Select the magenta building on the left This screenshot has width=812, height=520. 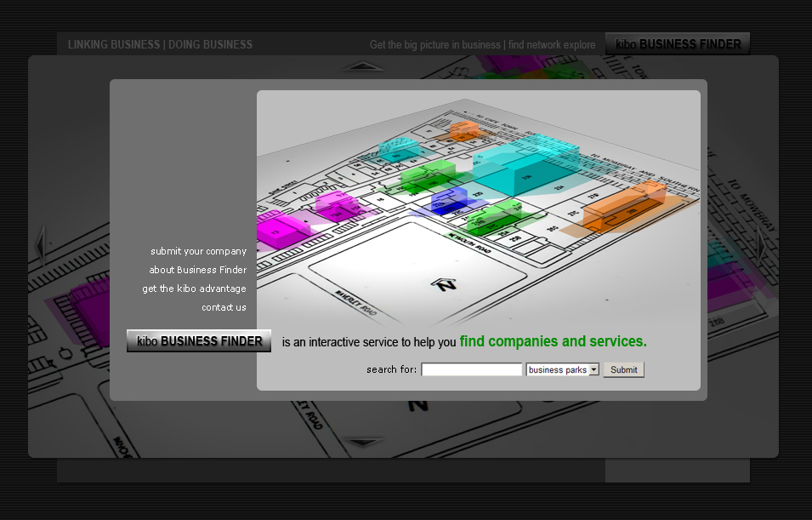pyautogui.click(x=282, y=228)
